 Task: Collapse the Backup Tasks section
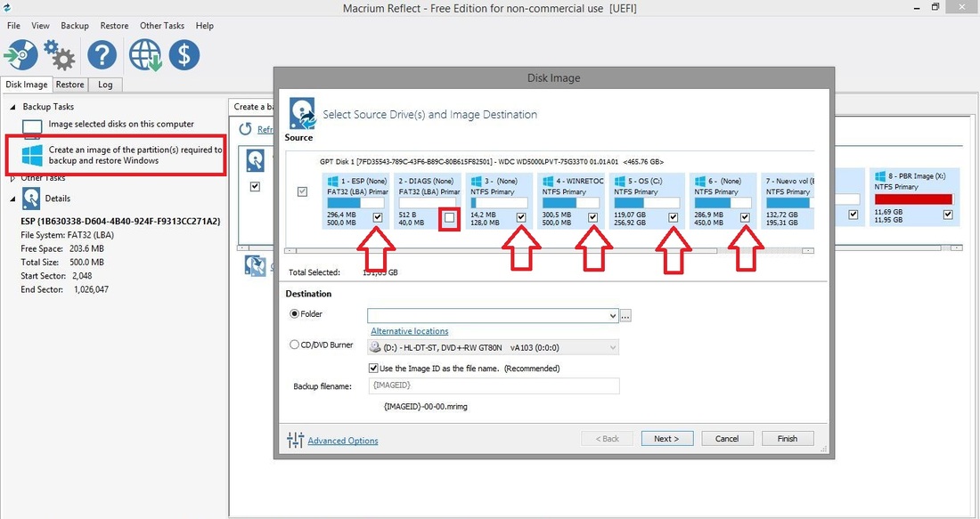13,108
